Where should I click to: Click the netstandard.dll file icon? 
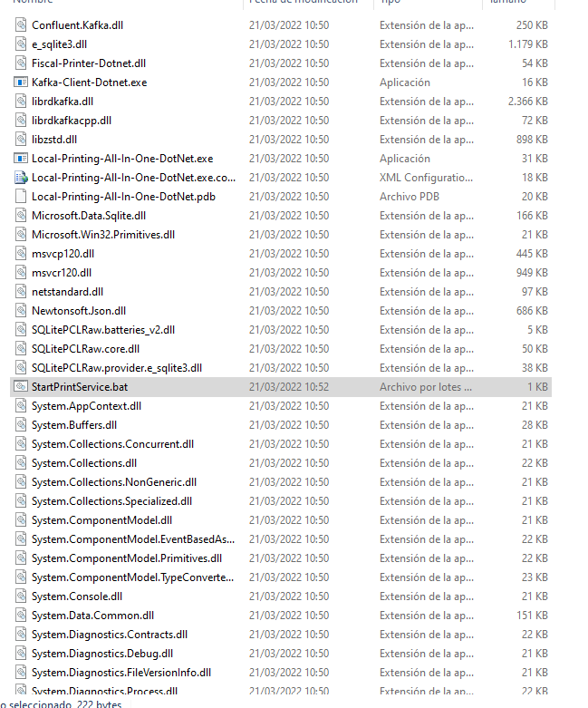click(21, 292)
